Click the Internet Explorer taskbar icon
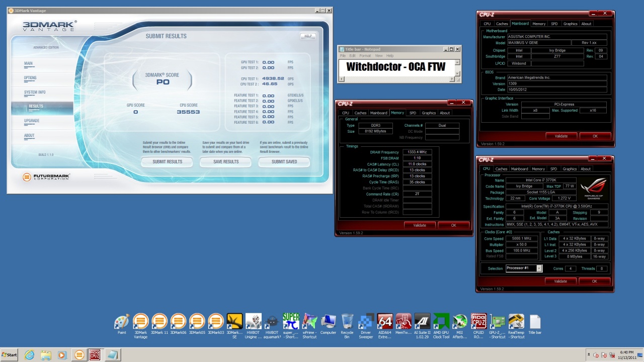This screenshot has width=644, height=362. tap(30, 355)
